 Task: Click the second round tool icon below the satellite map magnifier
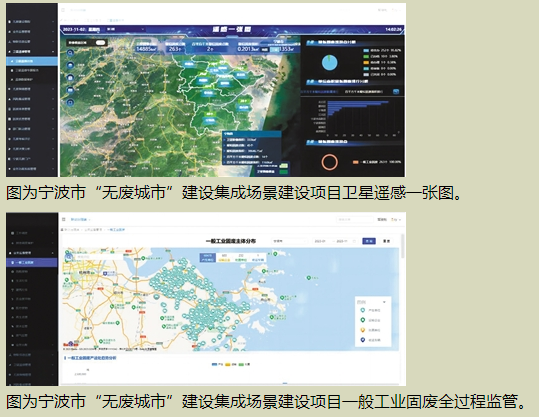click(70, 77)
